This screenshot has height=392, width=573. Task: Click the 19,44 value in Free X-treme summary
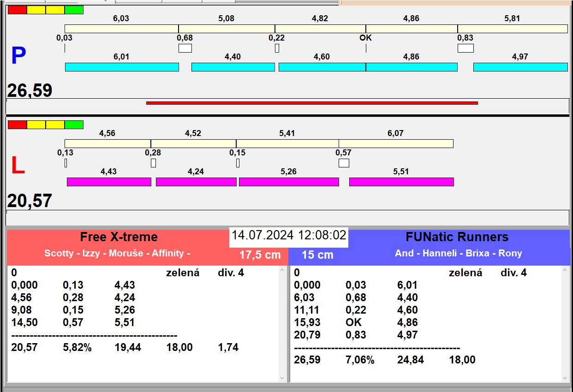point(128,347)
